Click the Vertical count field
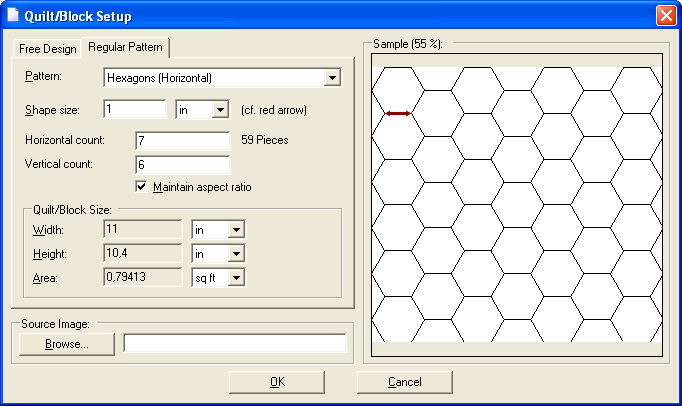 coord(183,164)
